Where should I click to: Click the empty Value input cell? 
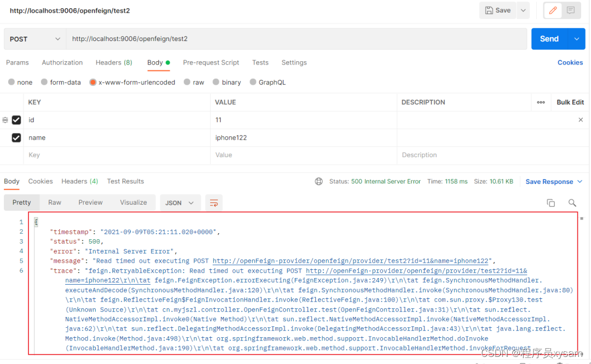[303, 155]
